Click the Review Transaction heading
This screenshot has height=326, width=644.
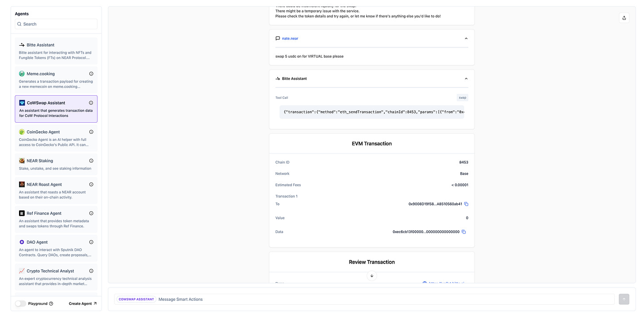tap(372, 262)
